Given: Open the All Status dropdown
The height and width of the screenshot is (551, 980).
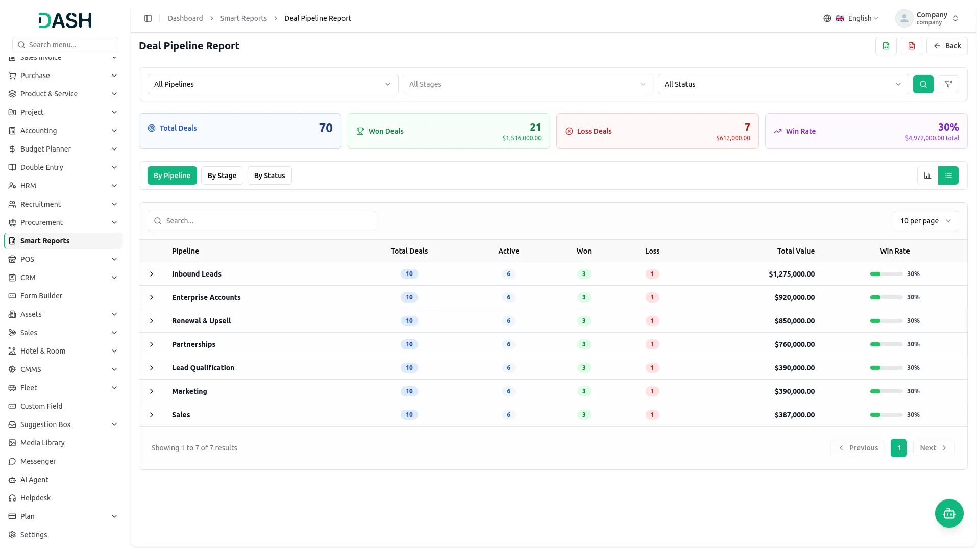Looking at the screenshot, I should click(x=783, y=84).
